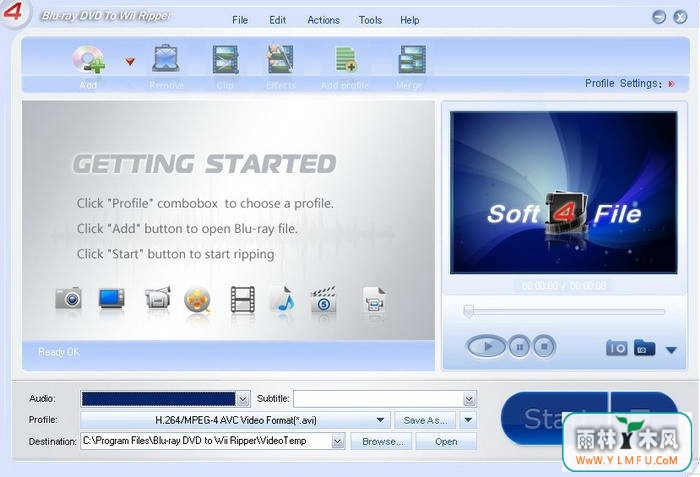Open the Profile format combobox

tap(235, 420)
